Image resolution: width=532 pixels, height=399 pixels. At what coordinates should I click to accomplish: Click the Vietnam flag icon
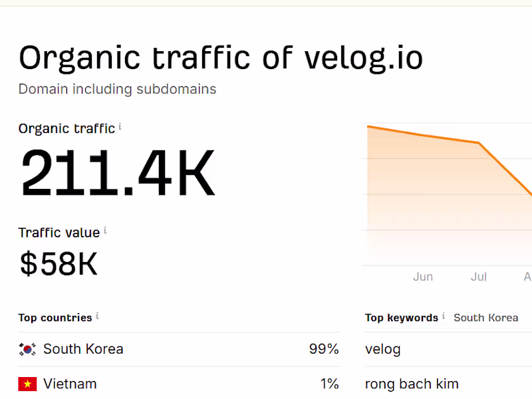[x=27, y=384]
